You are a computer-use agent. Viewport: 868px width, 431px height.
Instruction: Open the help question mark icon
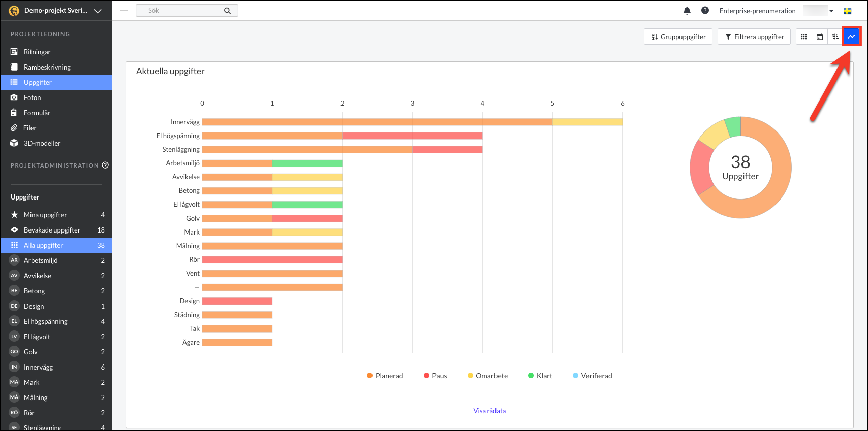705,11
